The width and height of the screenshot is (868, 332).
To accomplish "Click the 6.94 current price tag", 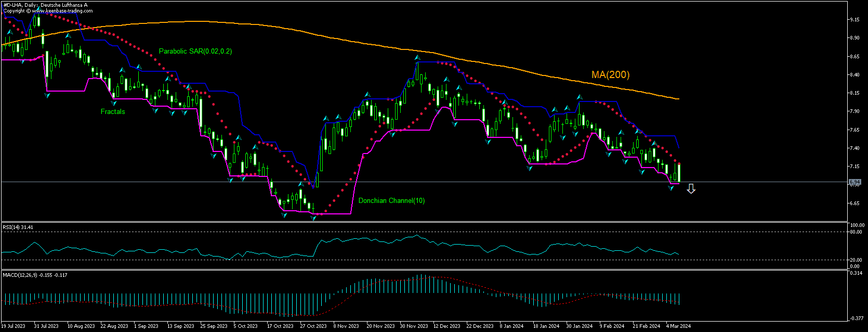I will click(x=854, y=182).
